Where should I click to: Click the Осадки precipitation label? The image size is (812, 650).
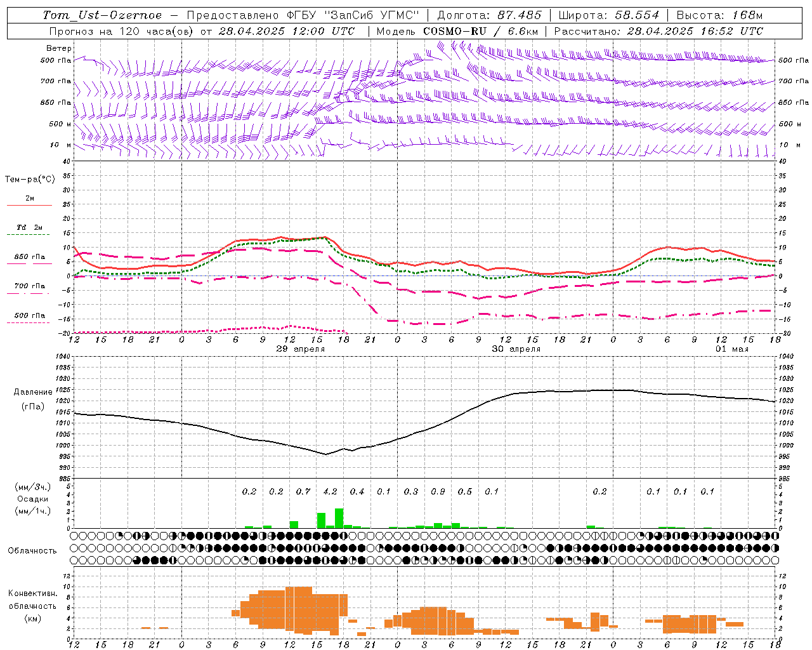[x=33, y=499]
